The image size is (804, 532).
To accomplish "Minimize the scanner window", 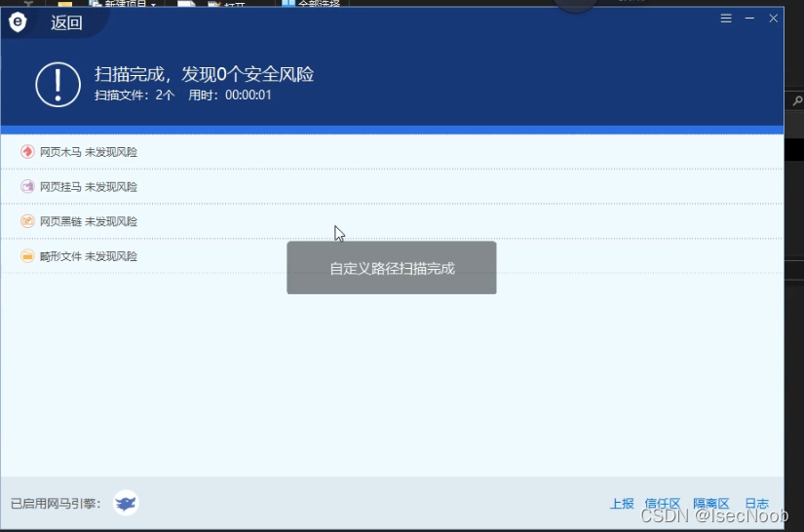I will 749,19.
